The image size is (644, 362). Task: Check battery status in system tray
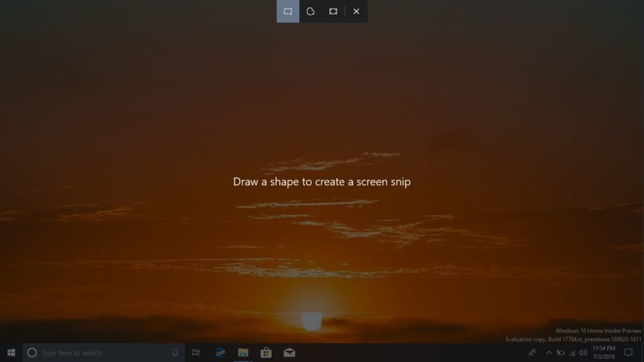pyautogui.click(x=562, y=353)
